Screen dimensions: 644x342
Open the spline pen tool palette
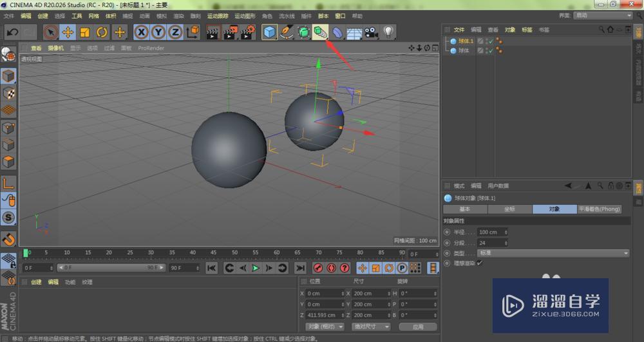click(x=287, y=32)
